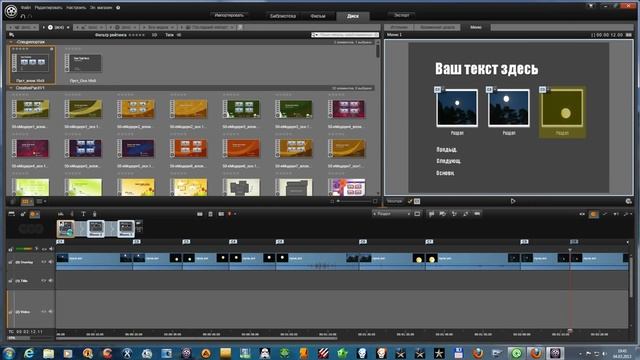
Task: Click the Импортировать button
Action: tap(229, 16)
